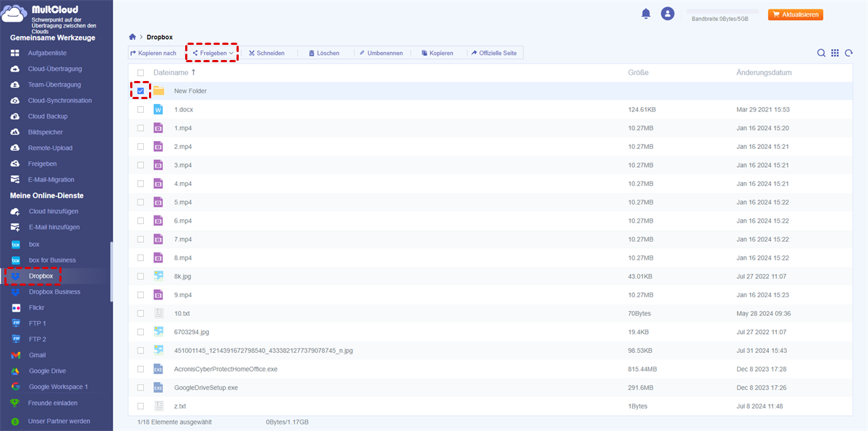
Task: Select the FTP 1 service
Action: [38, 323]
